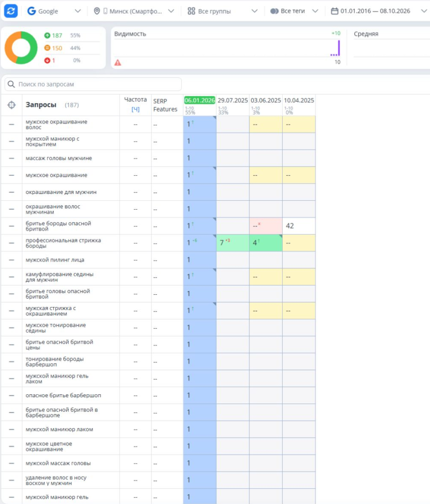Click the donut chart of position changes
This screenshot has height=504, width=430.
21,48
